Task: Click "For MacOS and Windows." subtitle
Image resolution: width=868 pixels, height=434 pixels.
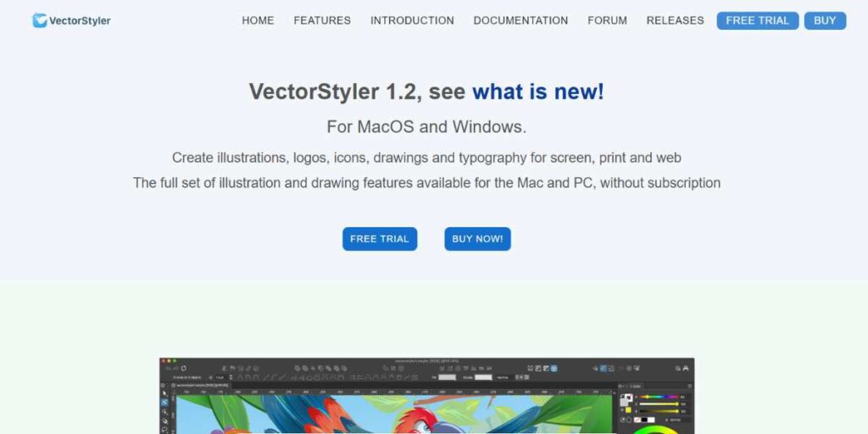Action: point(426,127)
